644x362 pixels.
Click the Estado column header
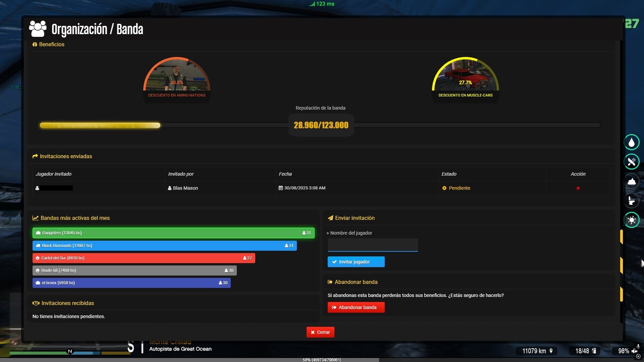(449, 174)
